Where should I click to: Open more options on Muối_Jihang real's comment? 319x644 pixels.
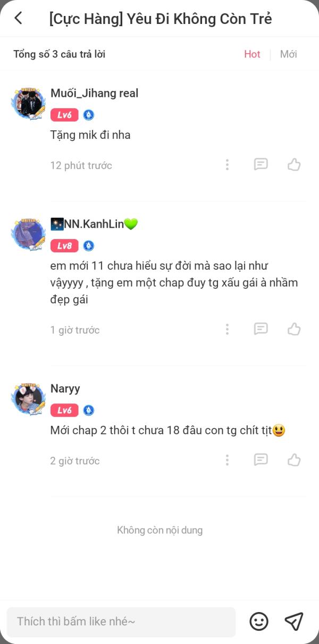(227, 164)
